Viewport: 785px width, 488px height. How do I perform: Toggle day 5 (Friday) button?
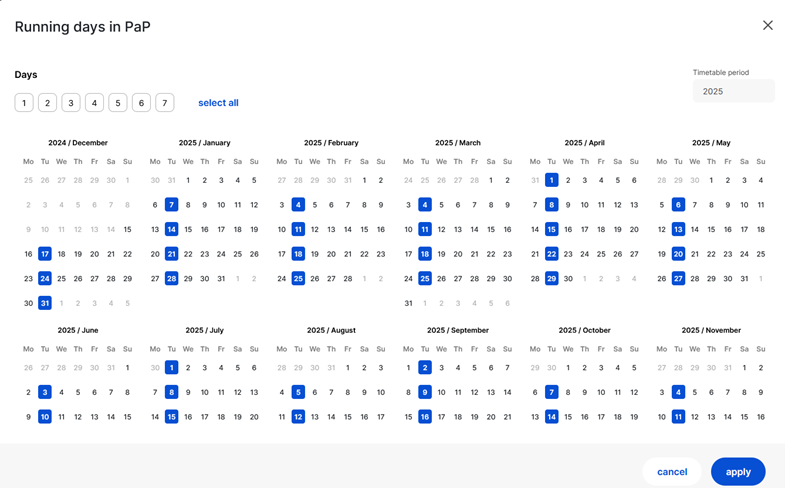pyautogui.click(x=118, y=103)
